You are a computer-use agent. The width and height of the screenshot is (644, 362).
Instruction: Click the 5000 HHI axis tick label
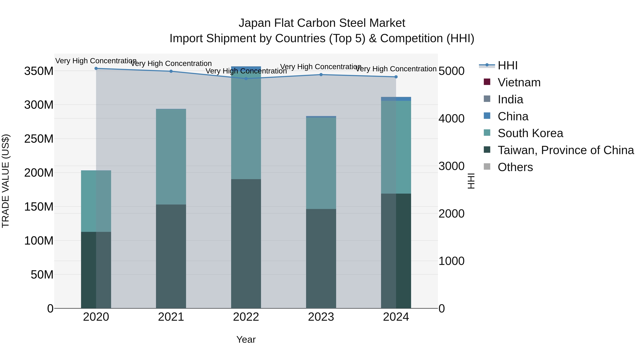coord(452,71)
